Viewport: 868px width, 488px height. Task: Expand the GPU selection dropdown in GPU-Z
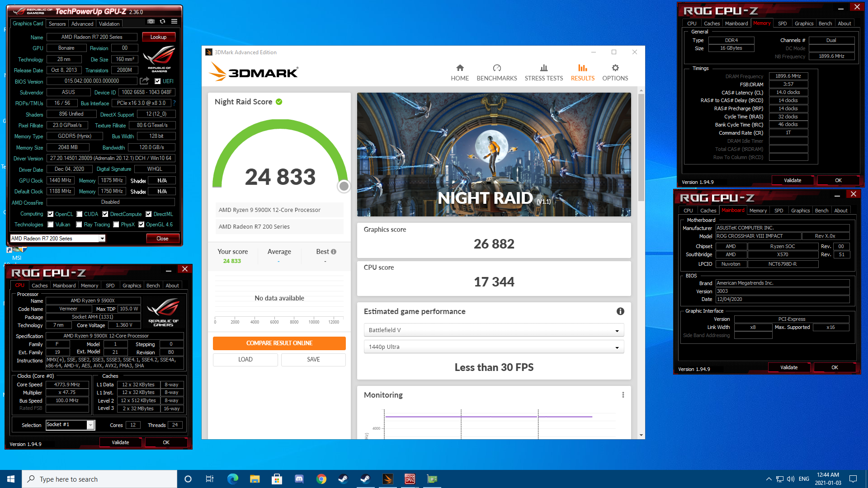(x=102, y=239)
